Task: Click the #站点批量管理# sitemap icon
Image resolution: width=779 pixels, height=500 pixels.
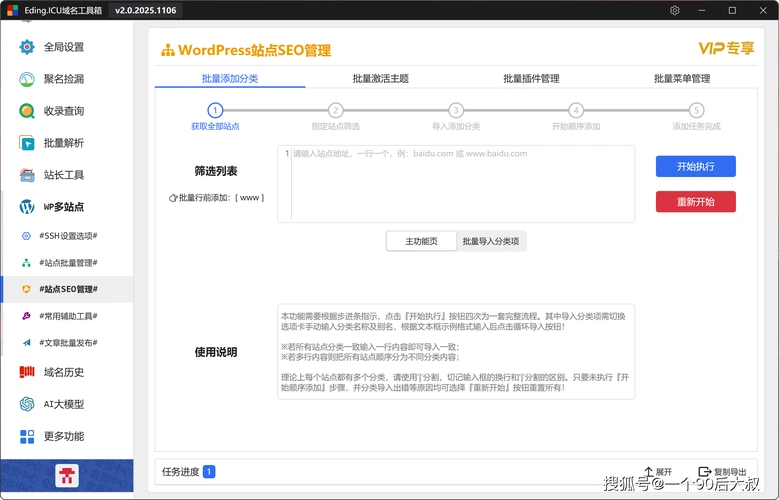Action: tap(26, 263)
